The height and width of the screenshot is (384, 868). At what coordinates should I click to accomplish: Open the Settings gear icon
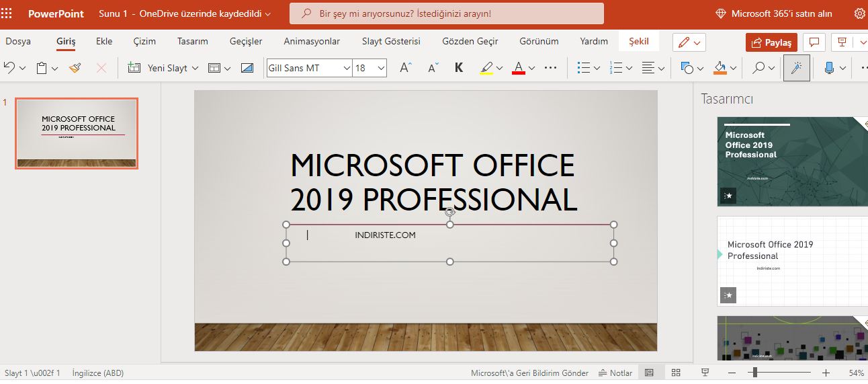860,13
